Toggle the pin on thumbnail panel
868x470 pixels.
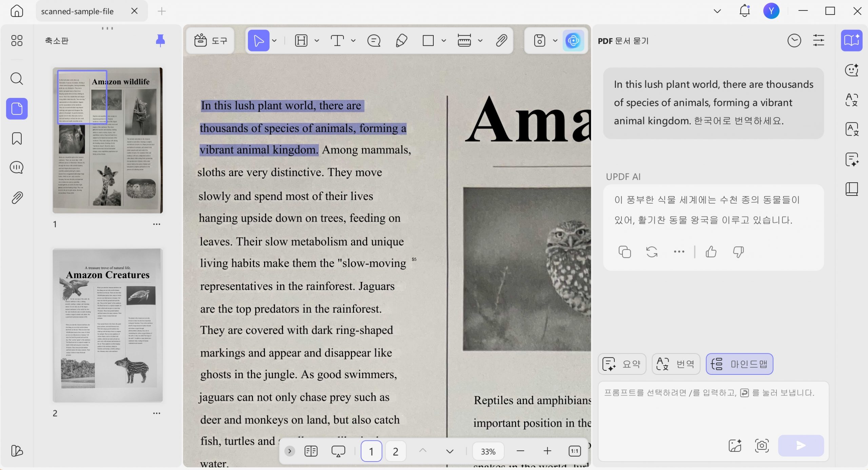[x=160, y=41]
